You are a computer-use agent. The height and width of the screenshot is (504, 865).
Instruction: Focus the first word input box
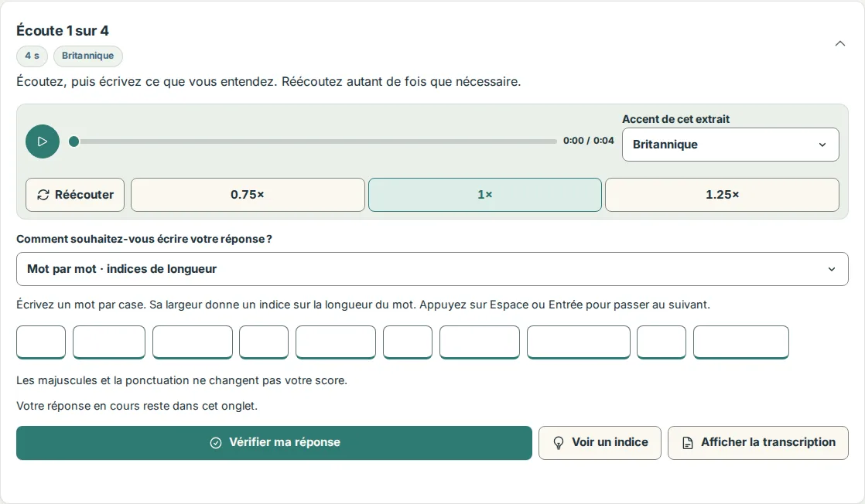(41, 342)
